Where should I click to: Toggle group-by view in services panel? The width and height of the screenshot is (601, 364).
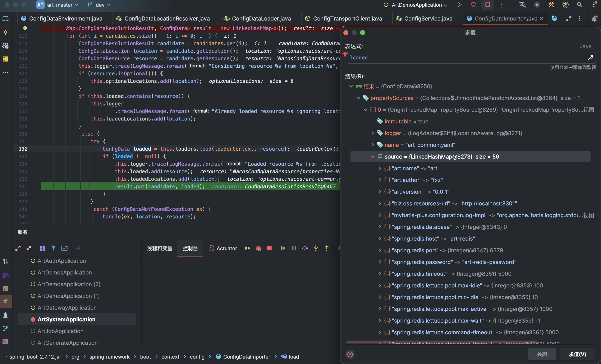tap(43, 248)
